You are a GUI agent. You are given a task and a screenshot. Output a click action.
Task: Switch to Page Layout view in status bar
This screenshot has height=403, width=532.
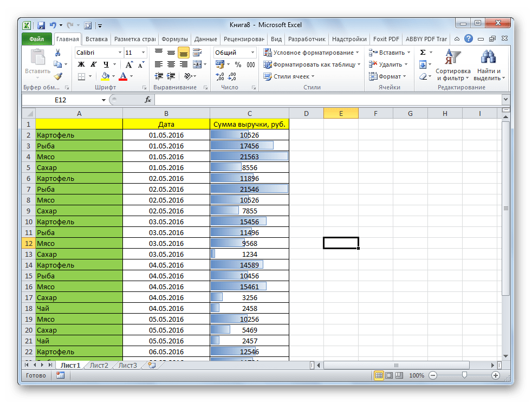tap(389, 375)
